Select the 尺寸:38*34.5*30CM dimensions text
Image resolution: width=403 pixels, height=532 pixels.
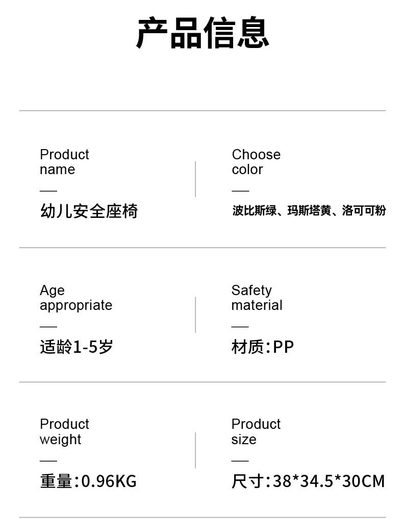point(308,481)
